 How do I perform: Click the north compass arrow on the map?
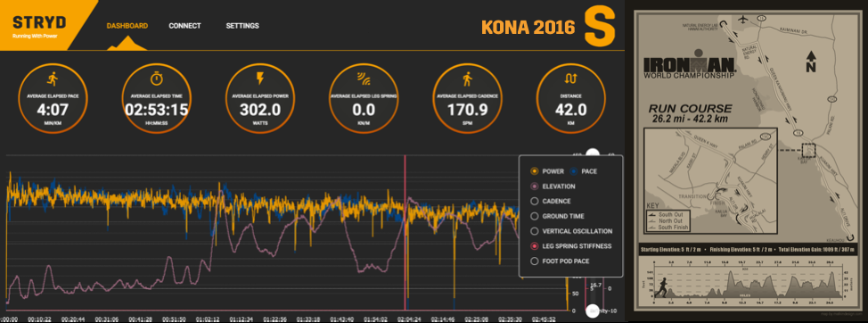[812, 61]
